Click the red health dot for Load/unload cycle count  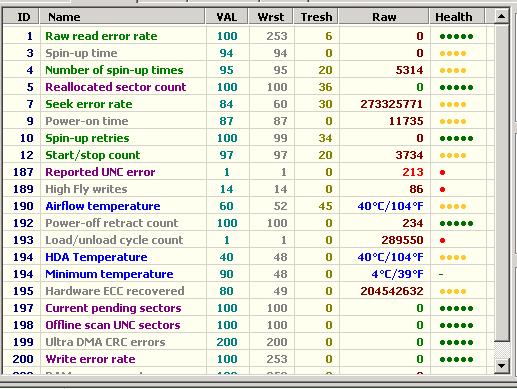pos(442,240)
